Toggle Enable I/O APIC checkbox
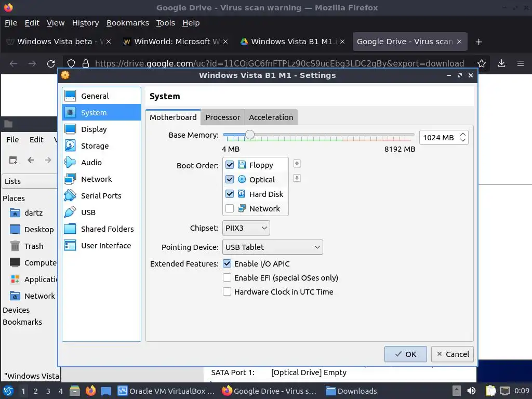532x399 pixels. [227, 263]
